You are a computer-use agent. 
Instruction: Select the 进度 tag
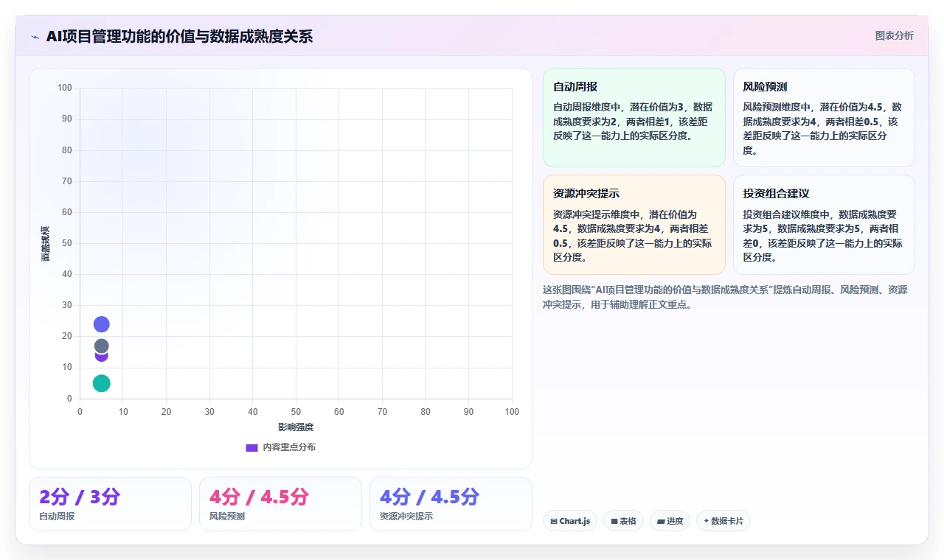click(670, 521)
